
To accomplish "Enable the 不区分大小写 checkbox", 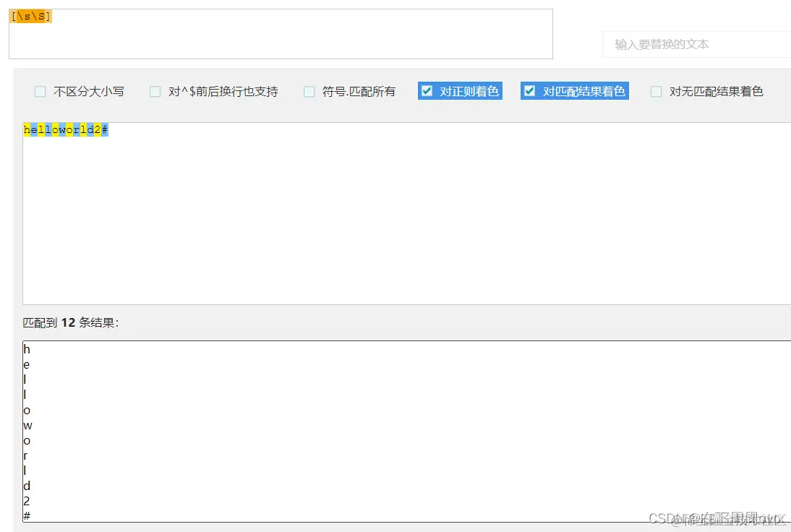I will pyautogui.click(x=40, y=91).
